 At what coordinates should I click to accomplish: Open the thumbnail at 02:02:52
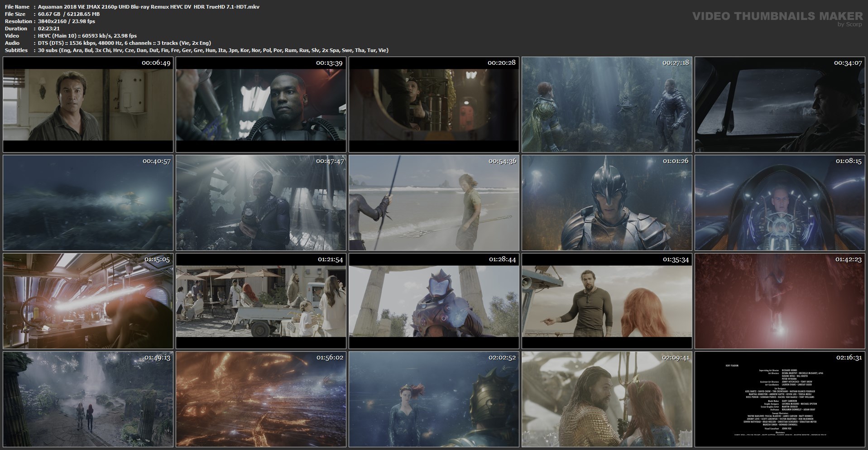[x=434, y=399]
